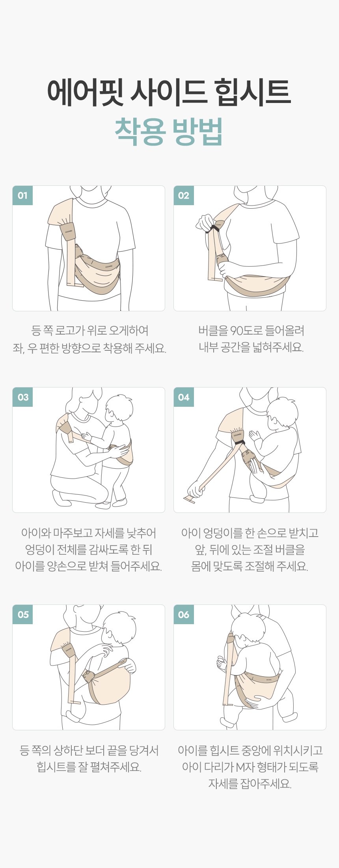Open step 06 M-shape legs illustration
The image size is (339, 868).
(250, 667)
